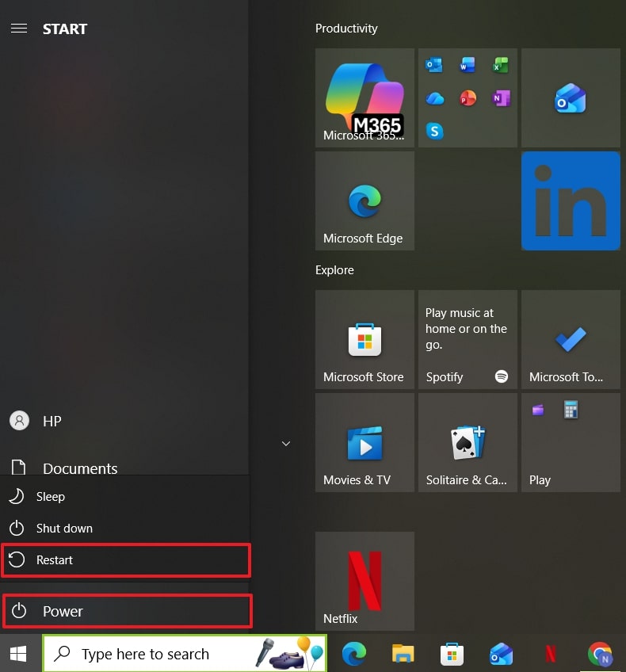
Task: Click the Explore group heading
Action: click(334, 270)
